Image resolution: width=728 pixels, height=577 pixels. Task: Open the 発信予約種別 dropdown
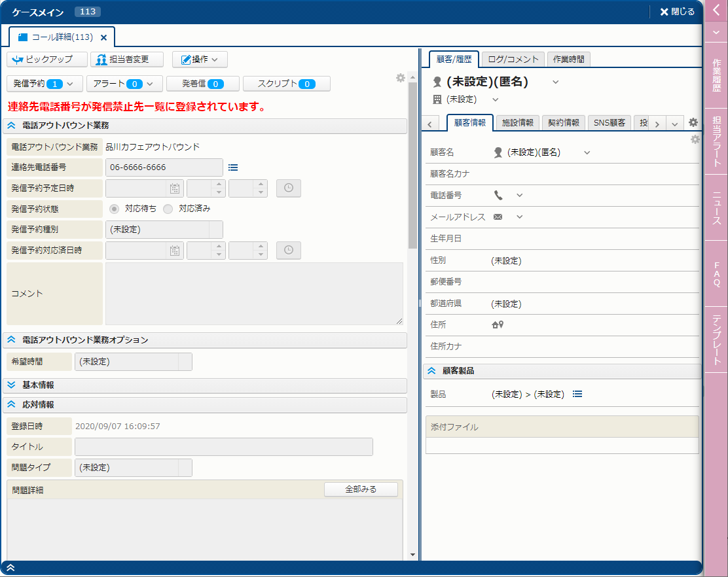click(164, 229)
